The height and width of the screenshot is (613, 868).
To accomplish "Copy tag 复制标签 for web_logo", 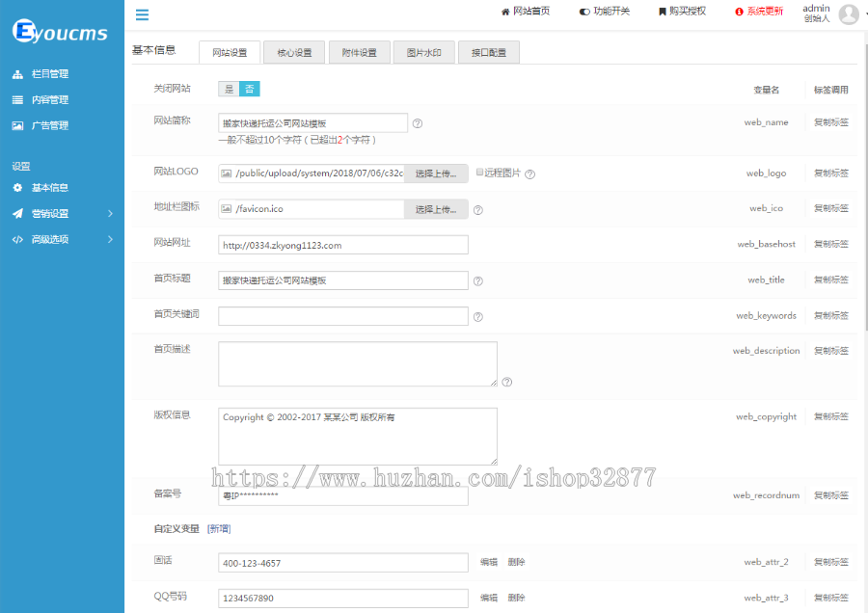I will pos(831,173).
